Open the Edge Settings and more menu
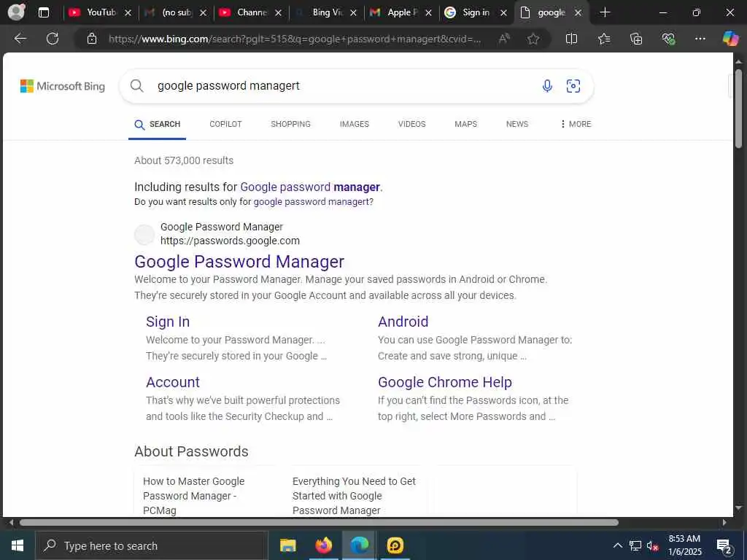Image resolution: width=747 pixels, height=560 pixels. click(x=700, y=39)
